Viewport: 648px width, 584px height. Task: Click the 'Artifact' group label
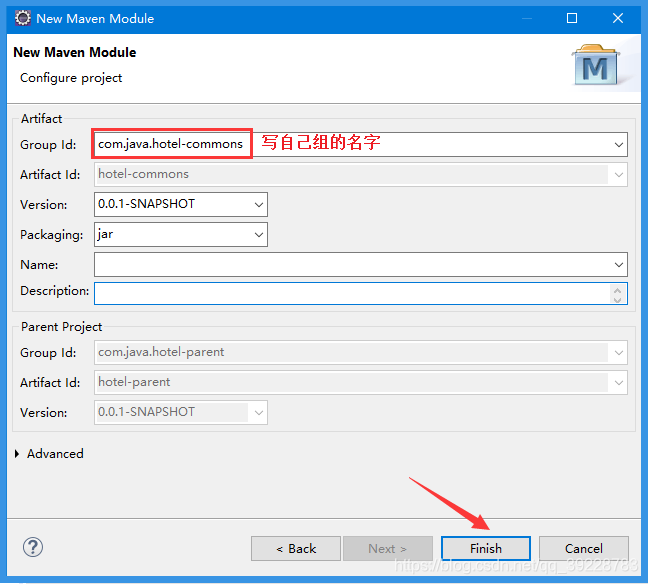tap(41, 119)
